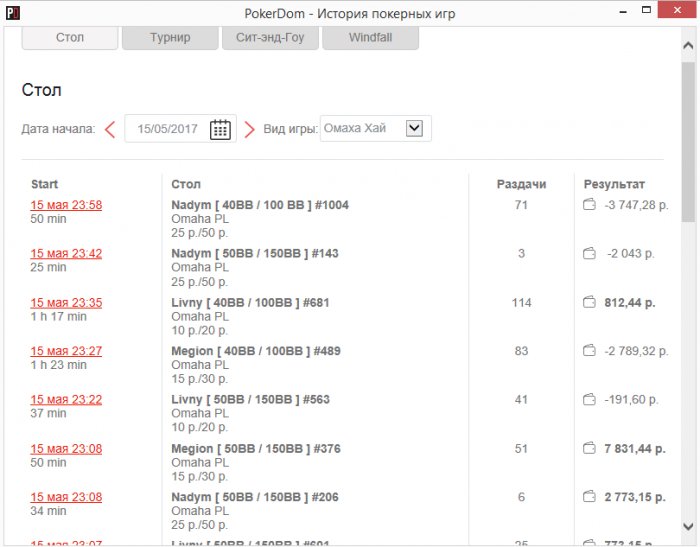Click hands count 41
The image size is (700, 547).
[521, 400]
